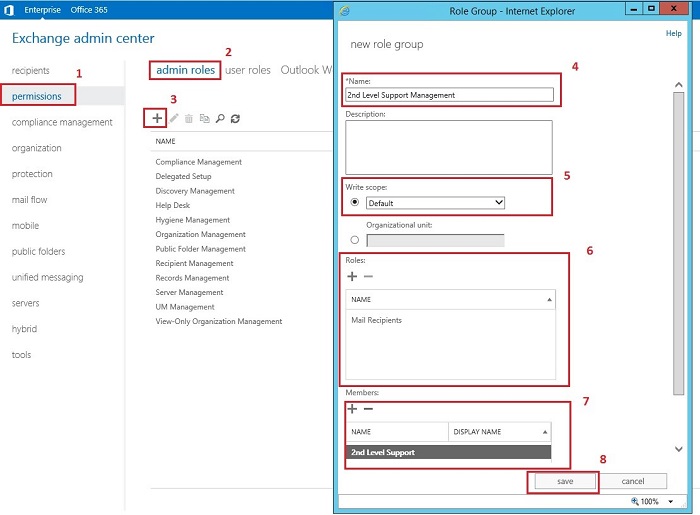Open the zoom level dropdown arrow
Screen dimensions: 700x515
coord(671,502)
